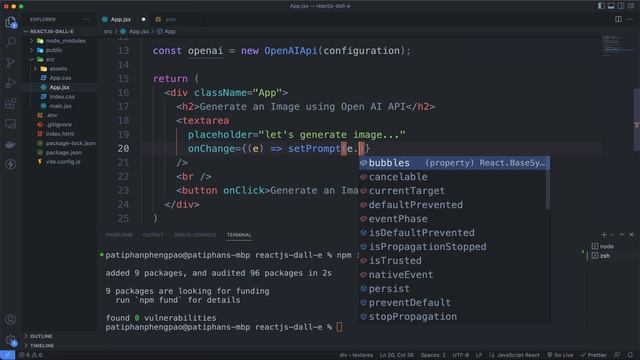The height and width of the screenshot is (360, 640).
Task: Open the Docker view in activity bar
Action: coord(11,144)
